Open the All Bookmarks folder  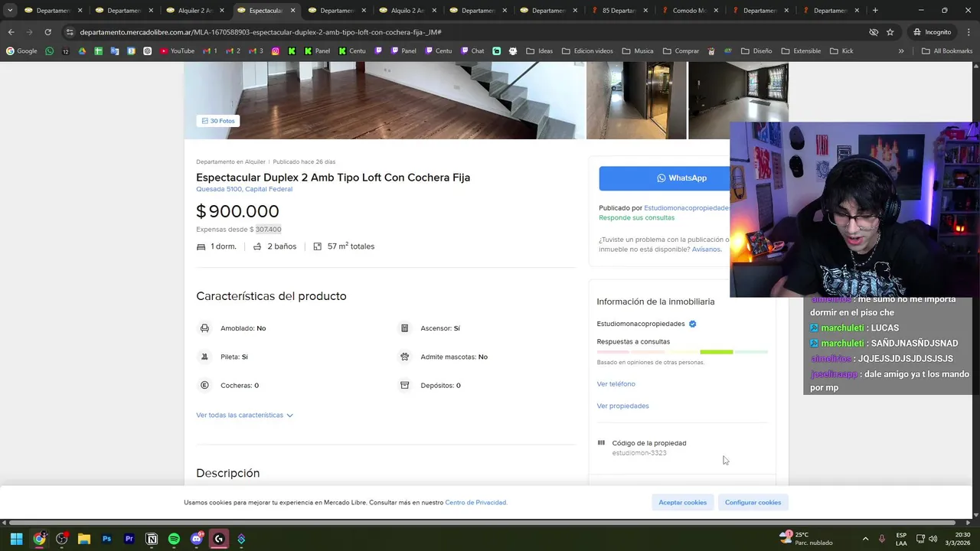[947, 51]
